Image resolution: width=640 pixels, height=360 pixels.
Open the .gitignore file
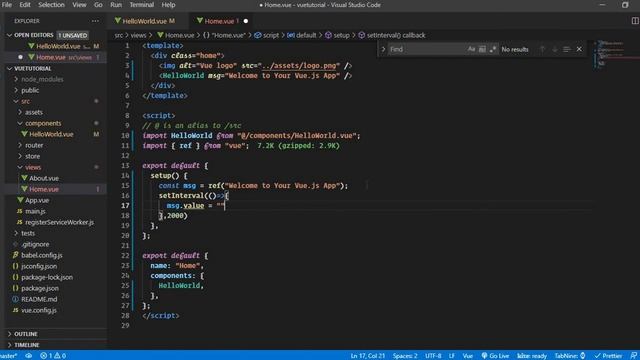(35, 244)
